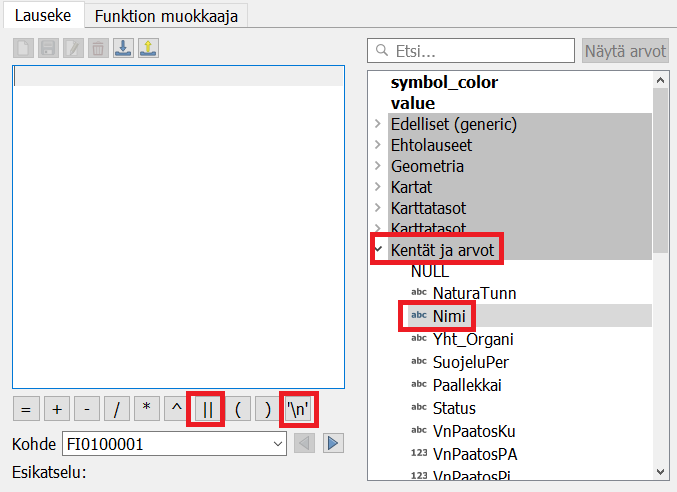Expand the Geometria function group
This screenshot has height=492, width=677.
378,166
